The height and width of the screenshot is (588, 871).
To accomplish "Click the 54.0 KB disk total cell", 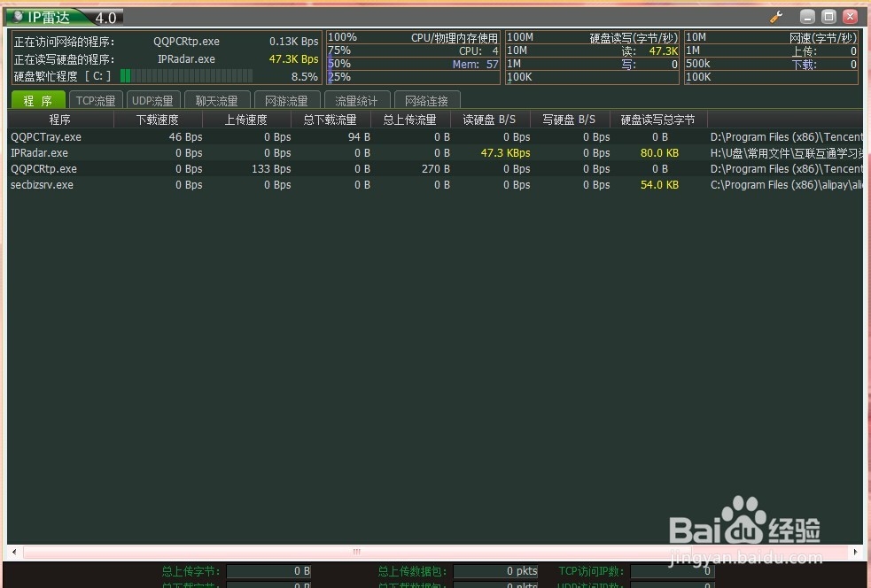I will coord(659,185).
